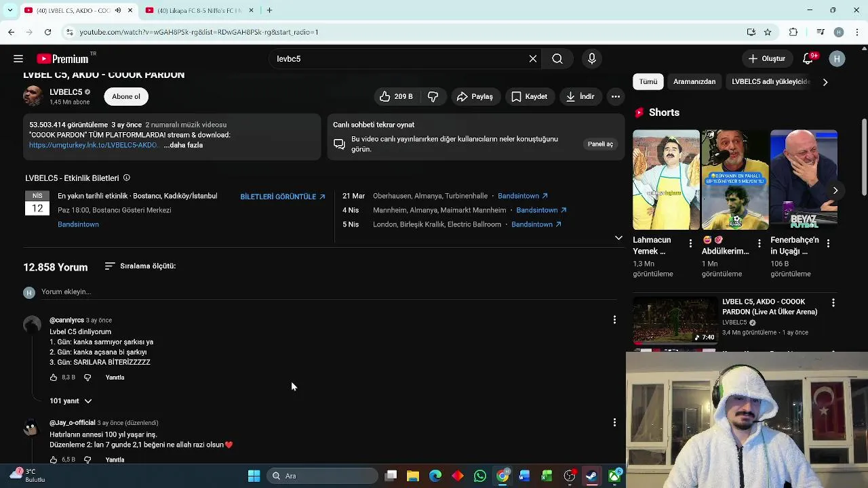Expand the events list chevron
The height and width of the screenshot is (488, 868).
coord(618,238)
